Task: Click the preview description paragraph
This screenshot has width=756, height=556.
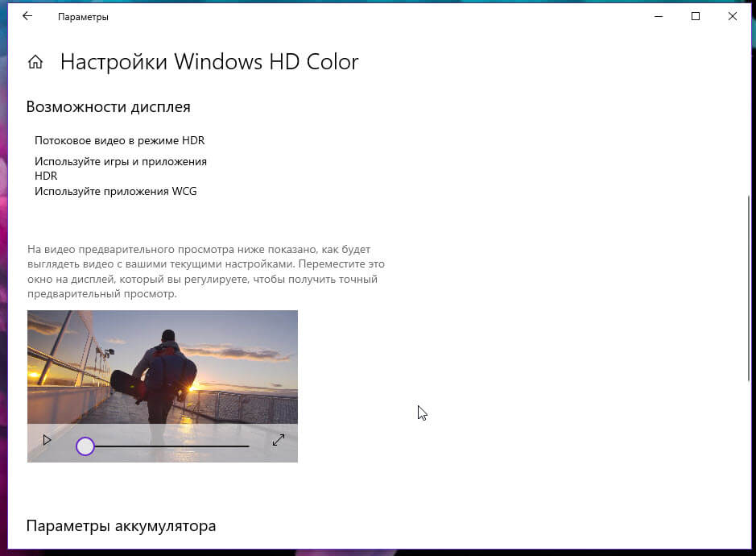Action: click(x=206, y=272)
